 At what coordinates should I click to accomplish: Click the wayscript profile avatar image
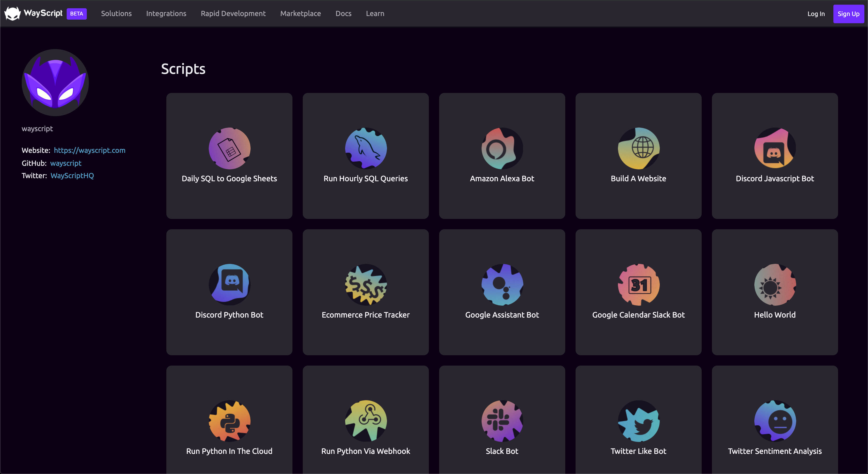pos(55,82)
